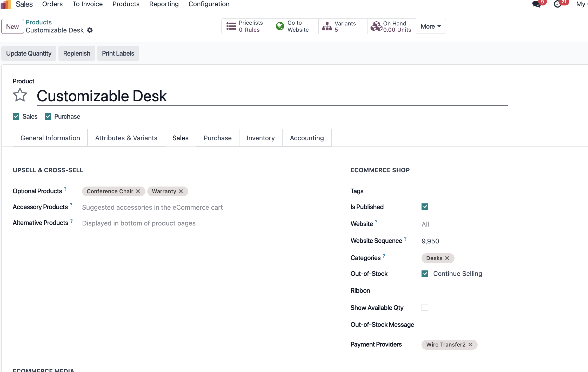Open the Configuration menu
588x372 pixels.
point(209,4)
